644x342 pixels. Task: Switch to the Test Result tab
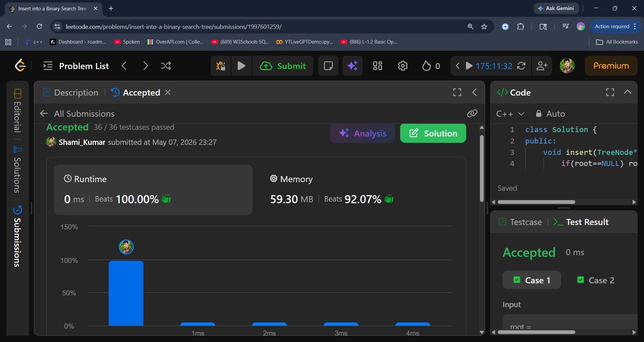click(581, 222)
